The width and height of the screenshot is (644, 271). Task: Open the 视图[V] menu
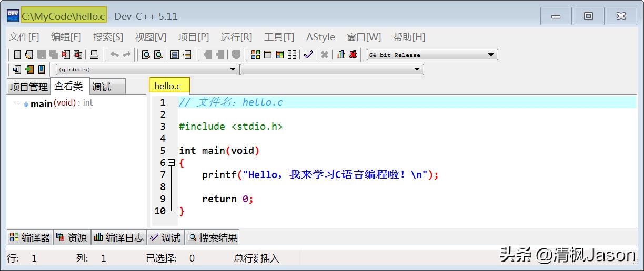click(150, 37)
